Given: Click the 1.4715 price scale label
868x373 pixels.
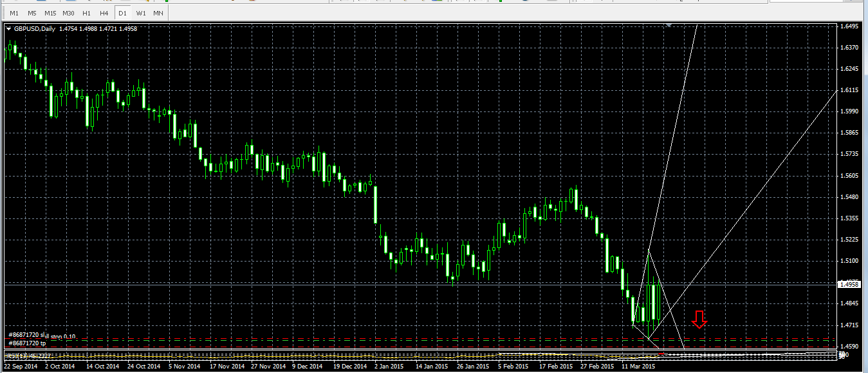Looking at the screenshot, I should [849, 325].
